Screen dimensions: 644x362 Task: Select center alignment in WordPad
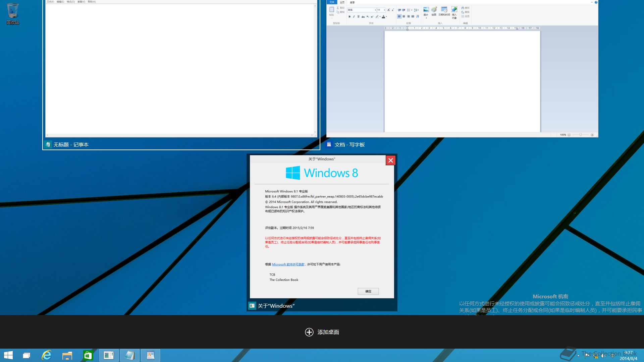click(x=404, y=16)
